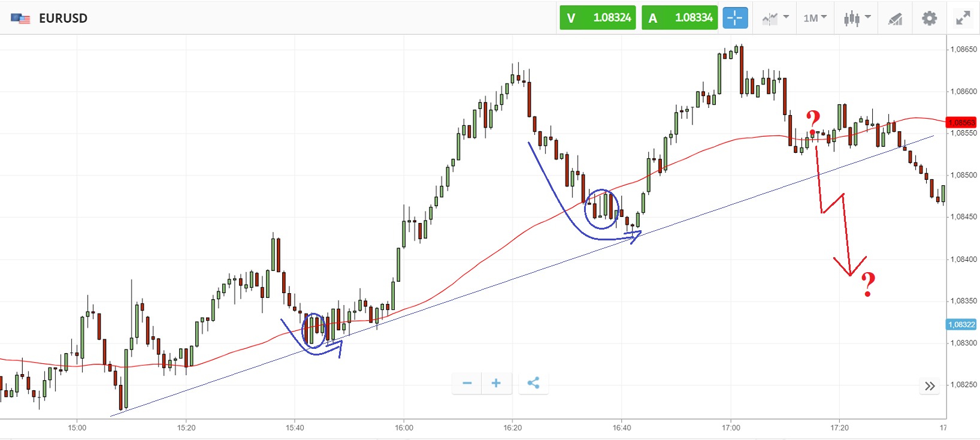This screenshot has height=440, width=980.
Task: Click the red 1.08568 price label
Action: (961, 123)
